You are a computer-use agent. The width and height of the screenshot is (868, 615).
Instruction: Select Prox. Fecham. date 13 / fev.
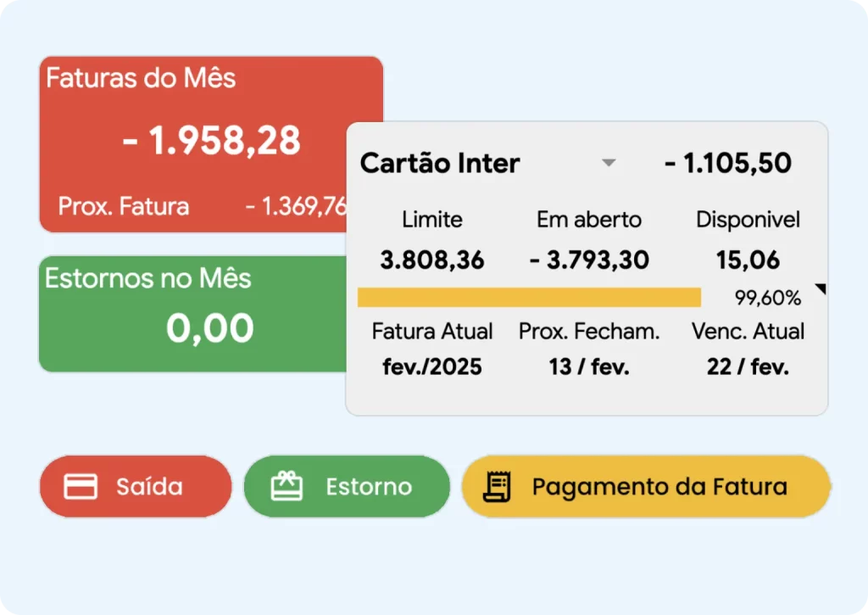pos(589,366)
